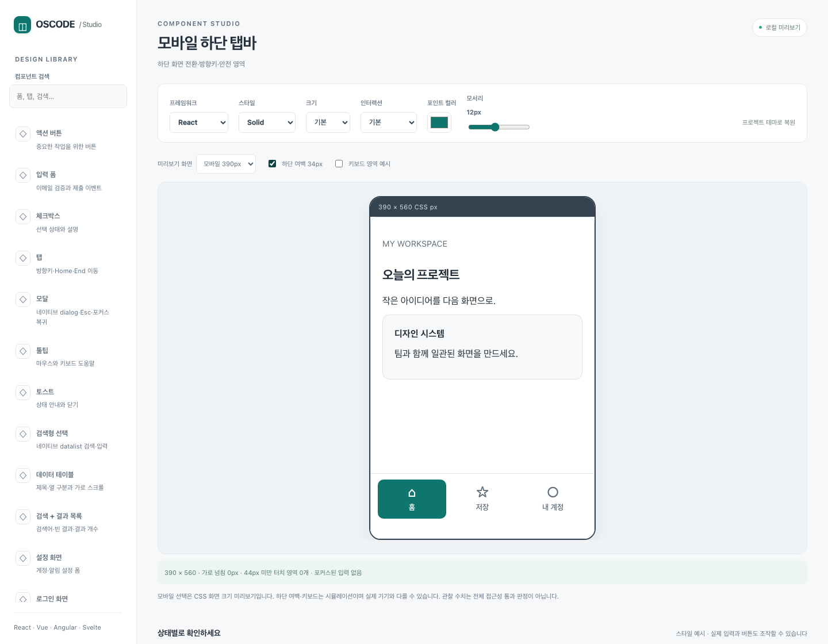The height and width of the screenshot is (644, 828).
Task: Open the 로그인 화면 component title
Action: pos(52,599)
